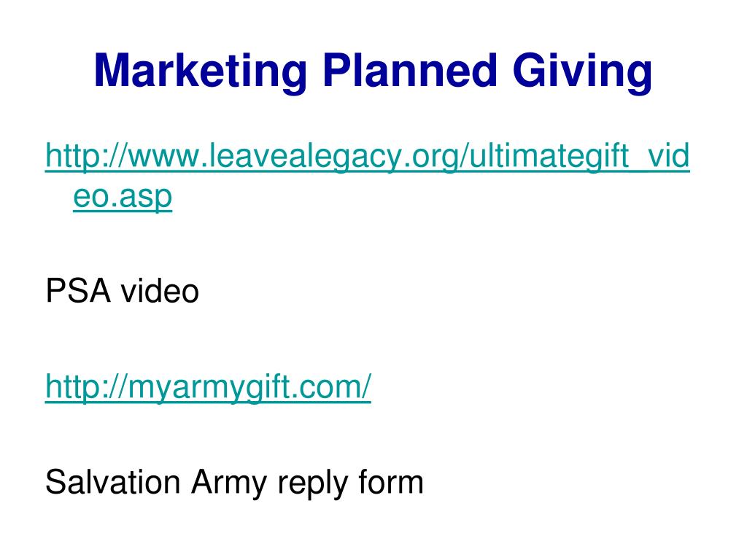Click the word 'Giving' in the title
The height and width of the screenshot is (560, 747).
tap(583, 72)
